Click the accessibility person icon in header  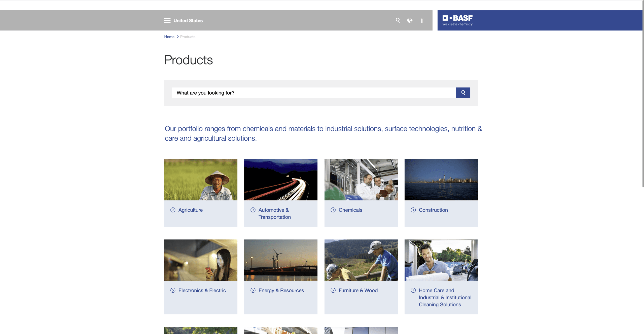click(422, 20)
